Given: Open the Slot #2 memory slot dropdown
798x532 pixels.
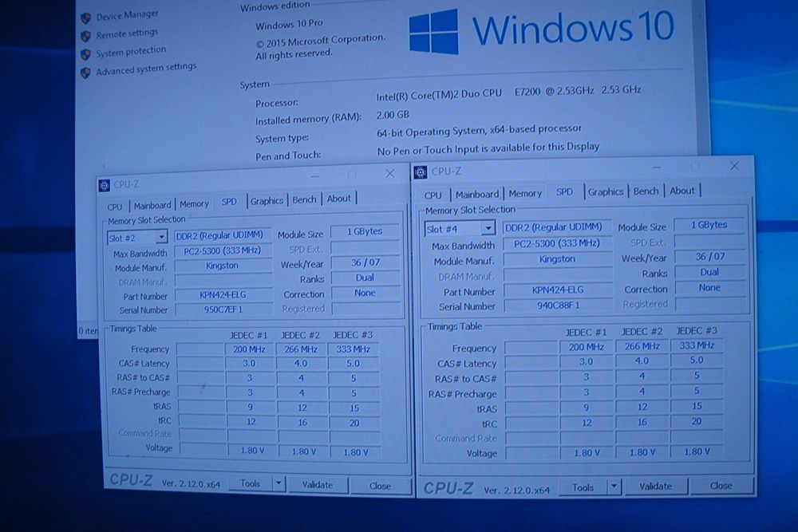Looking at the screenshot, I should click(137, 238).
